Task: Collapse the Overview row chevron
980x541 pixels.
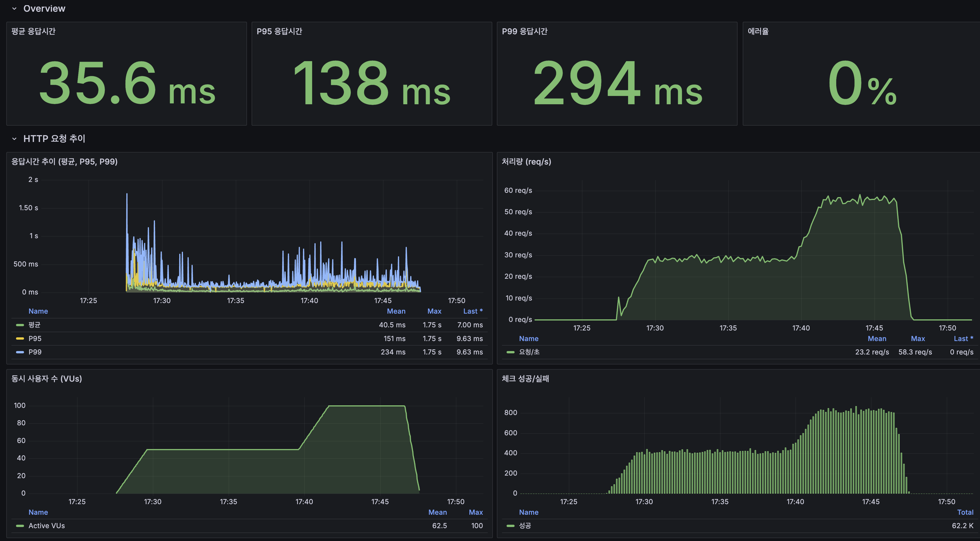Action: tap(15, 9)
